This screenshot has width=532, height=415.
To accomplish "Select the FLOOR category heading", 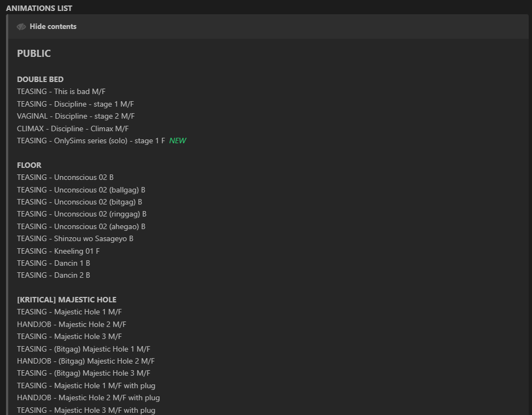I will pos(29,165).
